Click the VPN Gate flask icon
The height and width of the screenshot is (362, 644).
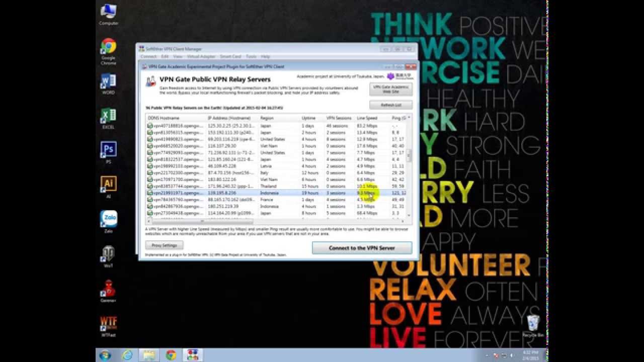(150, 81)
